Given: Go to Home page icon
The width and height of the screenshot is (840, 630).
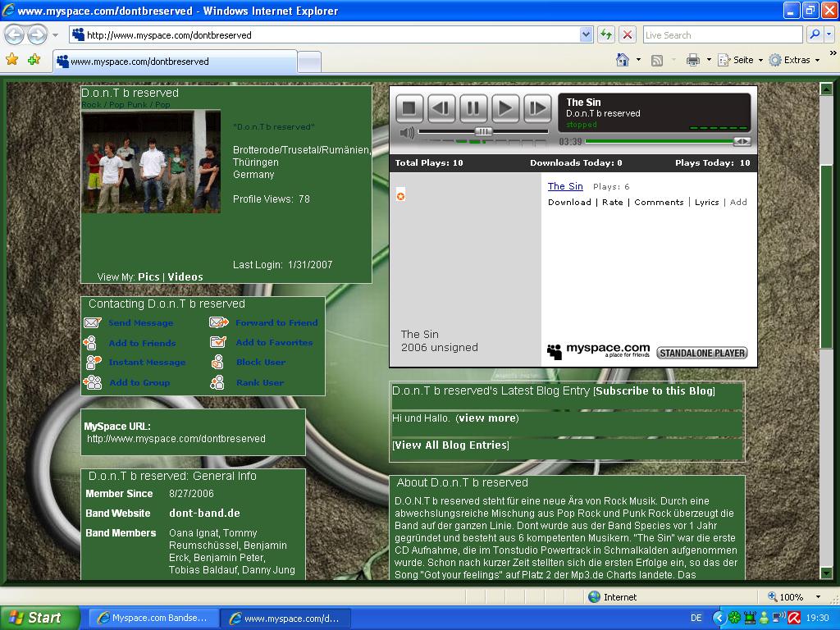Looking at the screenshot, I should coord(623,59).
